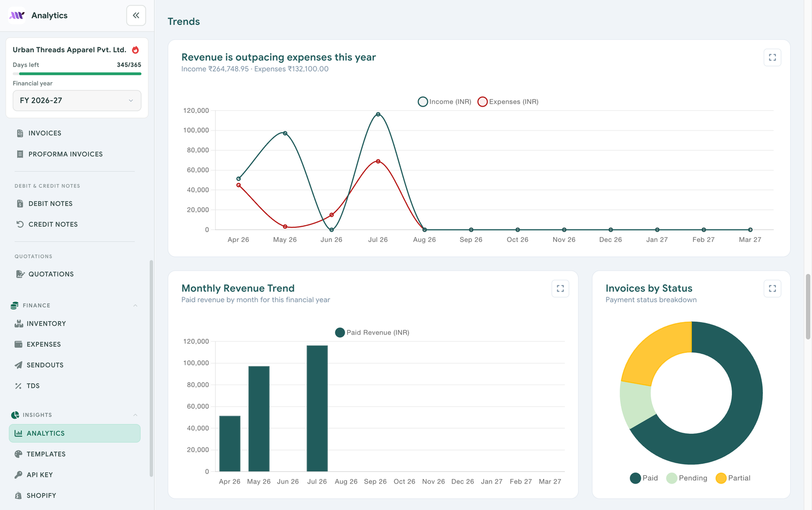
Task: Click the 345/365 days count
Action: 129,65
